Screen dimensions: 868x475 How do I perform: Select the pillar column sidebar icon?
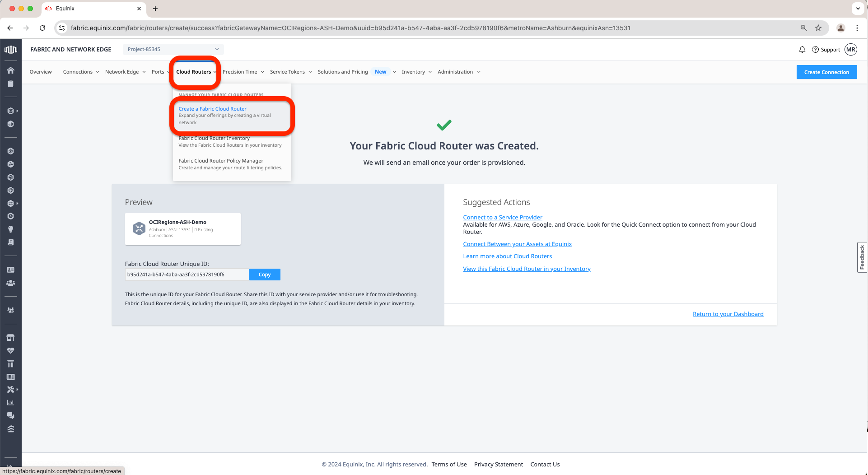pyautogui.click(x=11, y=363)
